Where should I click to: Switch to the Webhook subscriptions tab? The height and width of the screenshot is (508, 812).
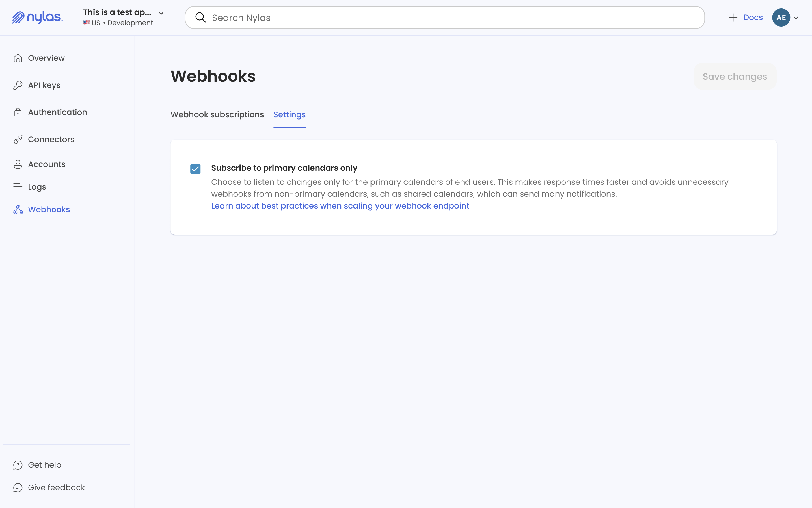(x=217, y=115)
